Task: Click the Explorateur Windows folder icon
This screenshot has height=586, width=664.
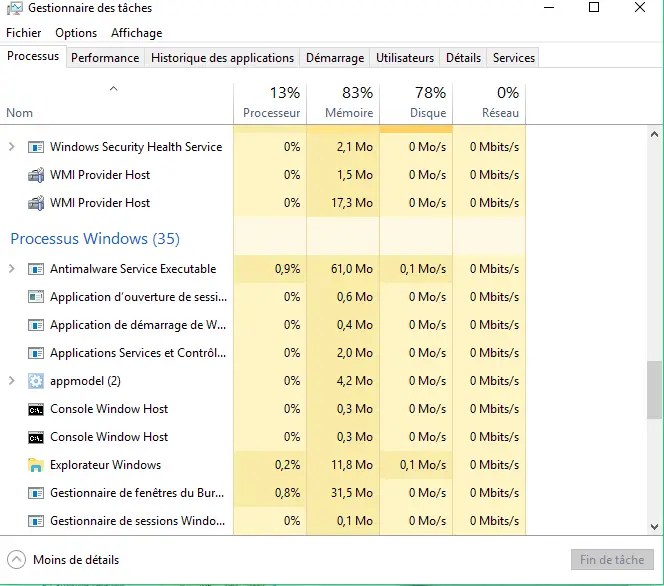Action: [x=36, y=465]
